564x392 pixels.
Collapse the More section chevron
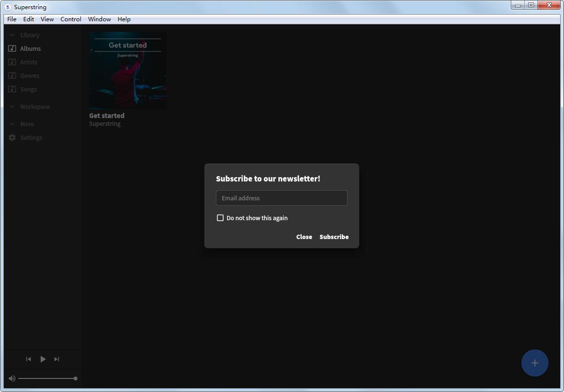[12, 124]
